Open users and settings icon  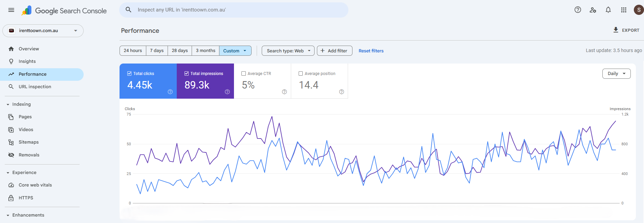[x=593, y=10]
